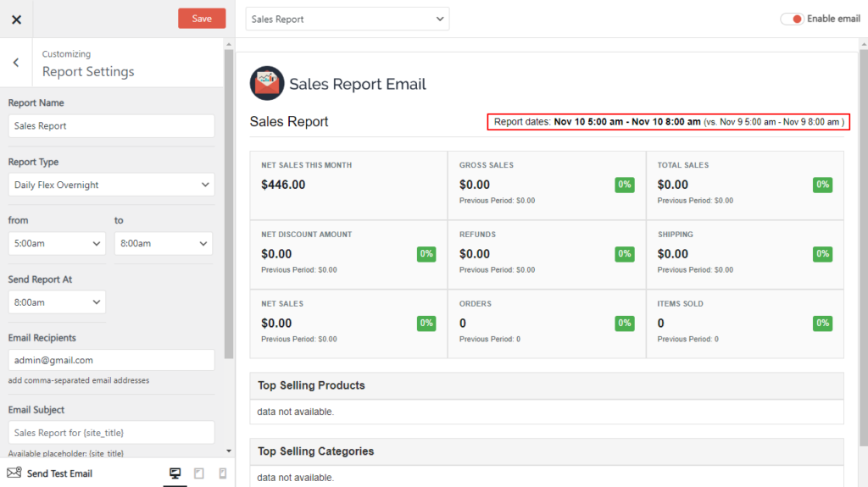
Task: Click the Save button
Action: [202, 19]
